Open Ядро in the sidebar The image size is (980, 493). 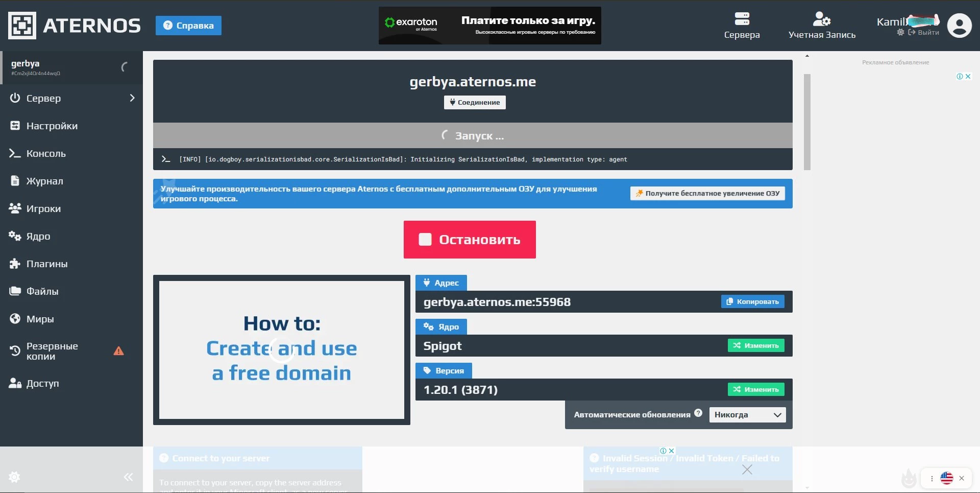[71, 236]
